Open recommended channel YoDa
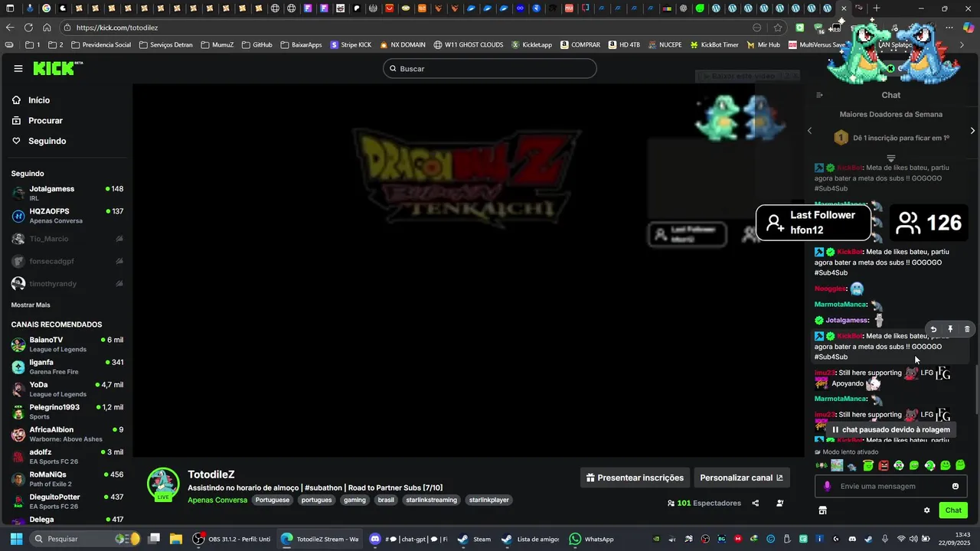The width and height of the screenshot is (980, 551). [x=67, y=389]
